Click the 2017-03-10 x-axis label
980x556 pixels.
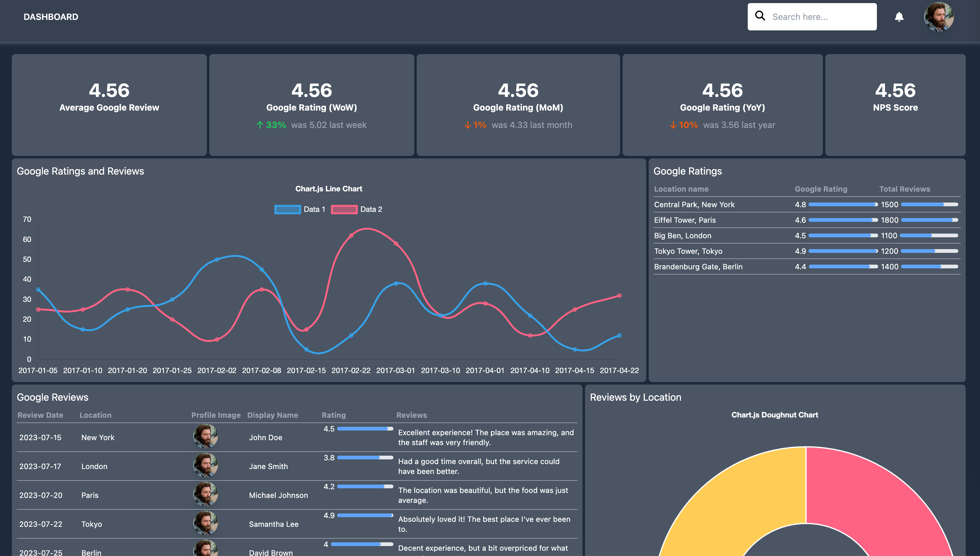tap(440, 370)
